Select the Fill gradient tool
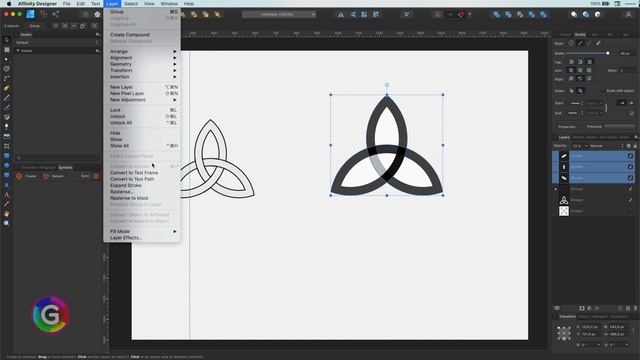Image resolution: width=640 pixels, height=360 pixels. pos(7,117)
